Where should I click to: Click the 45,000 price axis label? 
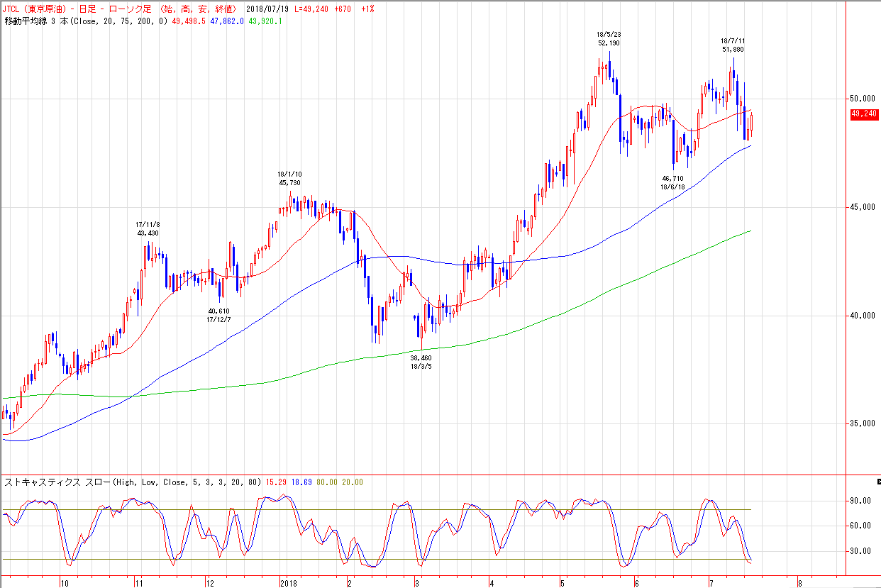861,206
